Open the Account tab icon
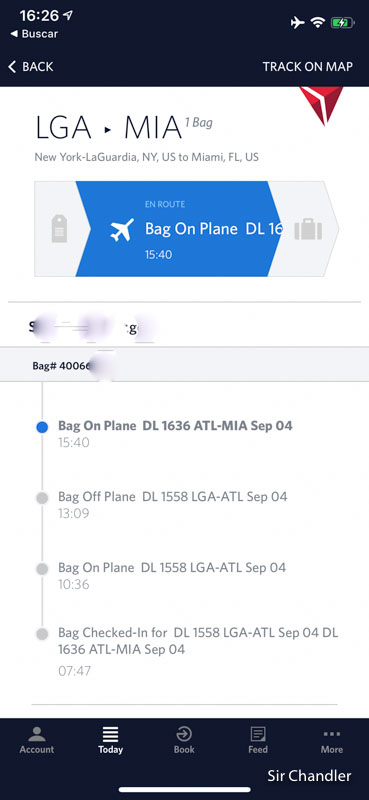The height and width of the screenshot is (800, 369). click(x=37, y=735)
